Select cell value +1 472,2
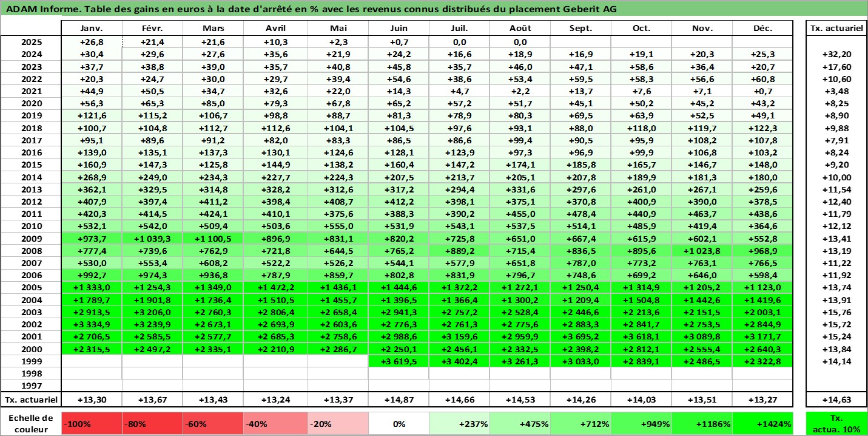 (277, 287)
